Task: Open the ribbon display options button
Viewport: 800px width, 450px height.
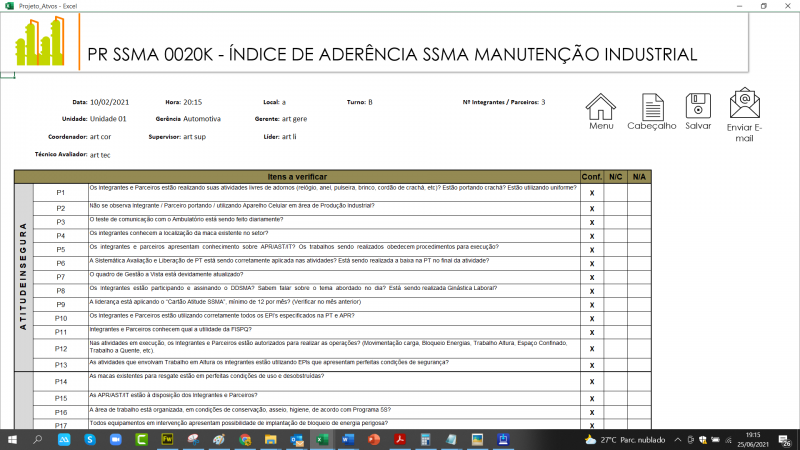Action: tap(738, 6)
